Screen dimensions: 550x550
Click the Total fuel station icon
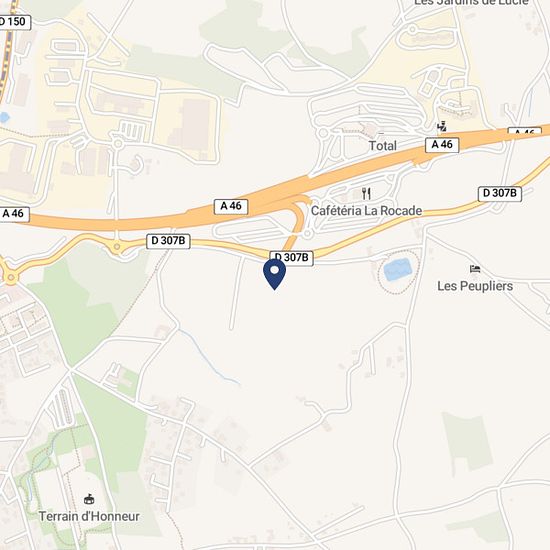coord(442,126)
